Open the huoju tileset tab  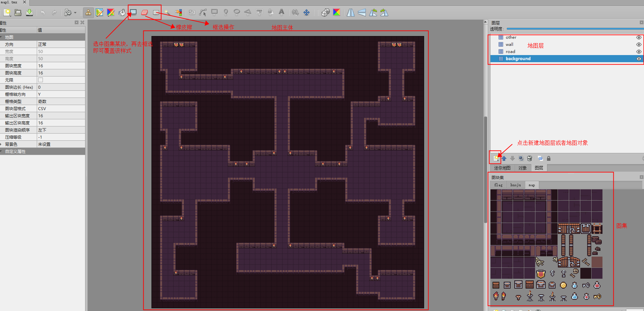pyautogui.click(x=515, y=185)
